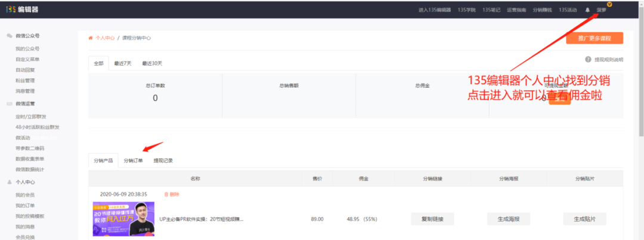This screenshot has height=240, width=644.
Task: Click the home icon in breadcrumb
Action: [x=91, y=38]
